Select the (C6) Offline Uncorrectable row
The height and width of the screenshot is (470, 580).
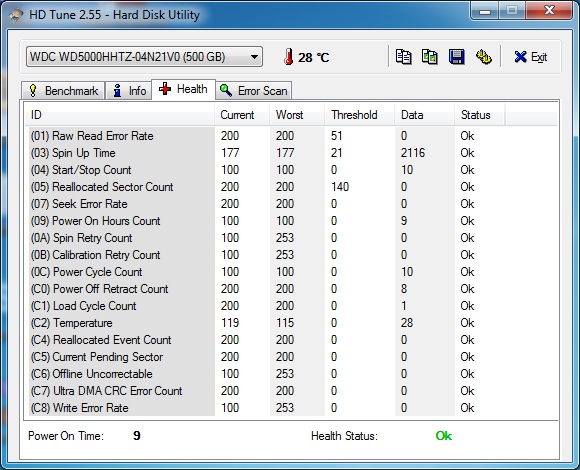pyautogui.click(x=291, y=374)
